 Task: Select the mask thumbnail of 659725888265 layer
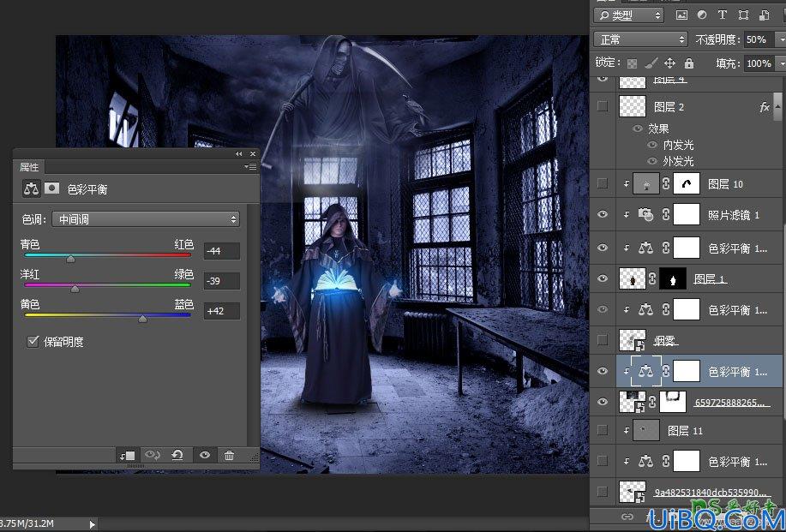click(673, 402)
